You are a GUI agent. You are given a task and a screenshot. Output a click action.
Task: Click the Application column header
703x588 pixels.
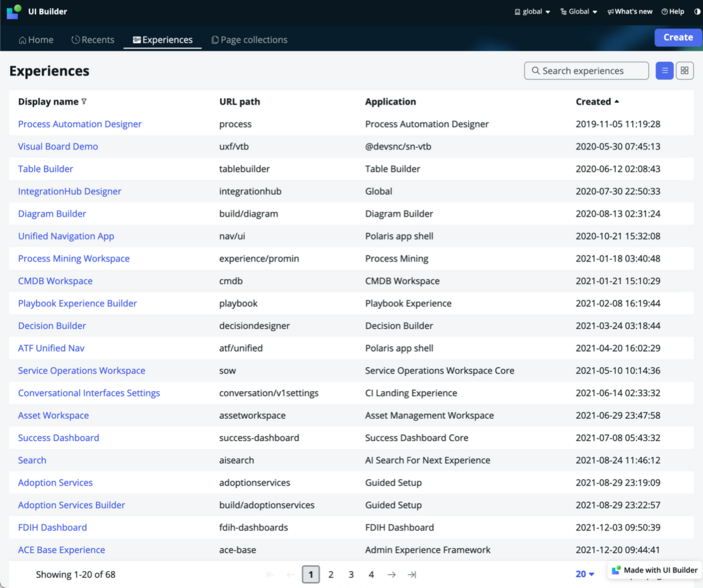coord(391,102)
